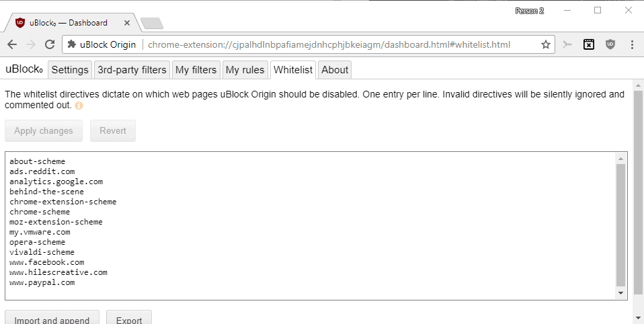Click the 'opera-scheme' line
644x324 pixels.
click(38, 242)
